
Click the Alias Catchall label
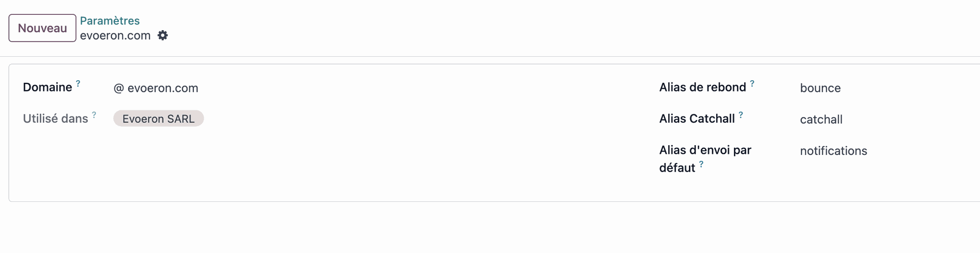[x=697, y=119]
